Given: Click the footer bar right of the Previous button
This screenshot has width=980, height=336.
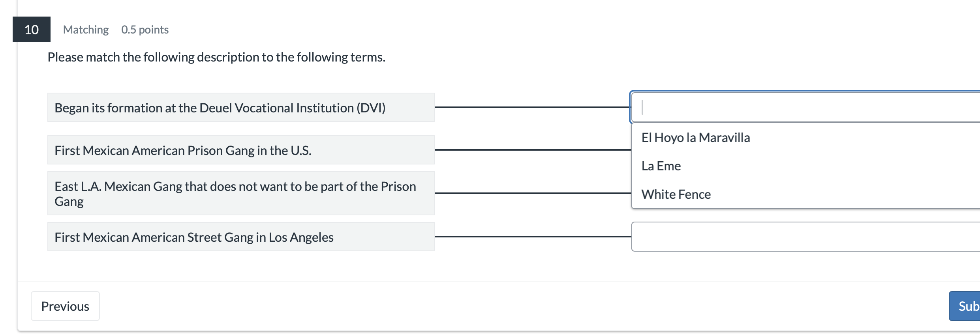Looking at the screenshot, I should 513,306.
